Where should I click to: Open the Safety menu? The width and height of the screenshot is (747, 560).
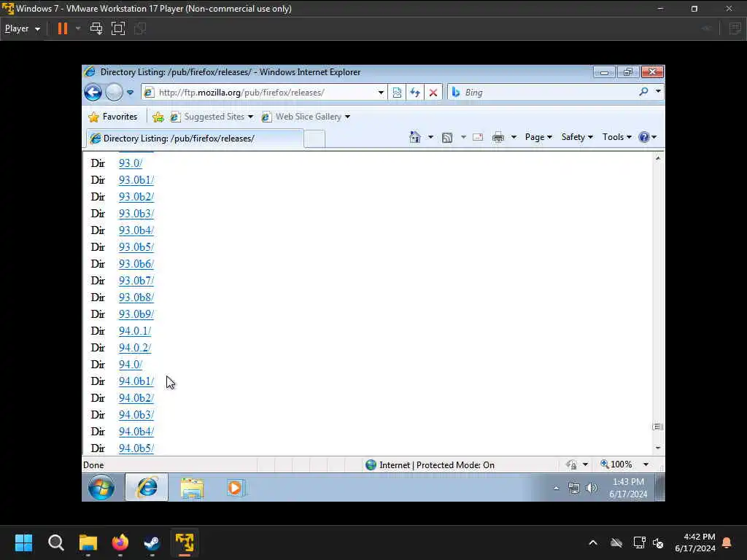[577, 137]
